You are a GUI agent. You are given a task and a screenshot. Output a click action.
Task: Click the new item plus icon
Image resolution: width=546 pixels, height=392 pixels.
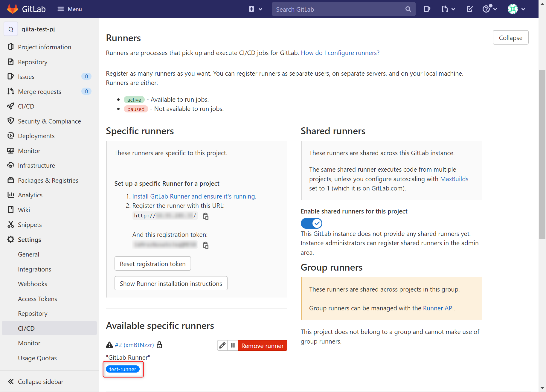coord(252,9)
